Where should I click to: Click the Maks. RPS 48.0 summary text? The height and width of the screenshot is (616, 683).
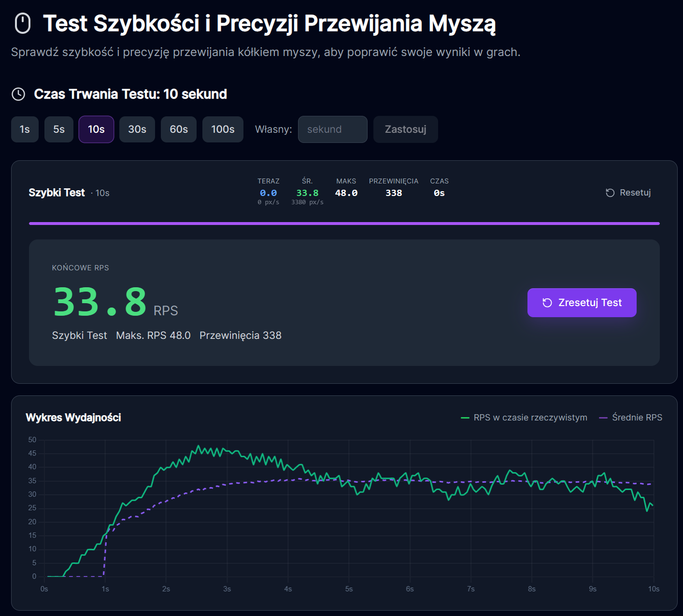(x=153, y=336)
